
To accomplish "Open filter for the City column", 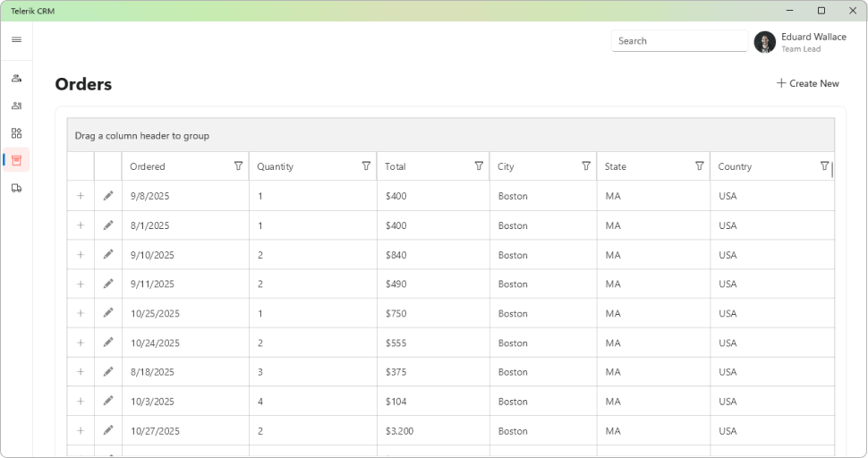I will (x=586, y=166).
